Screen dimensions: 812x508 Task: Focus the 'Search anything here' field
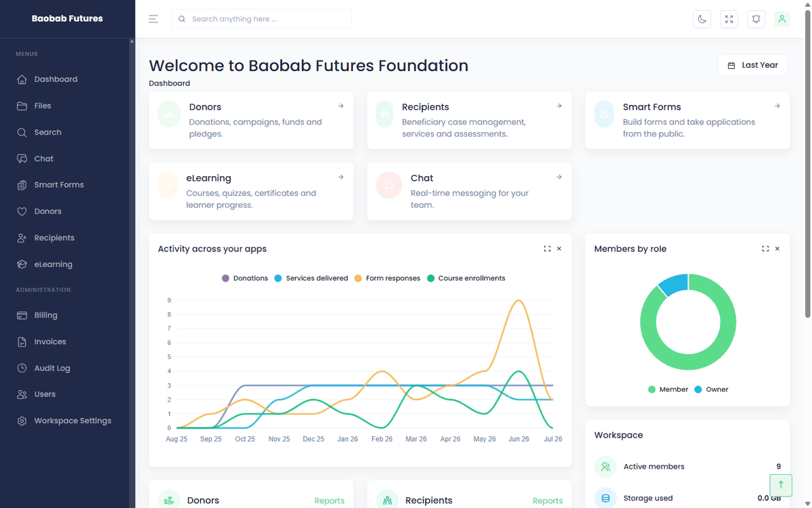click(x=261, y=19)
